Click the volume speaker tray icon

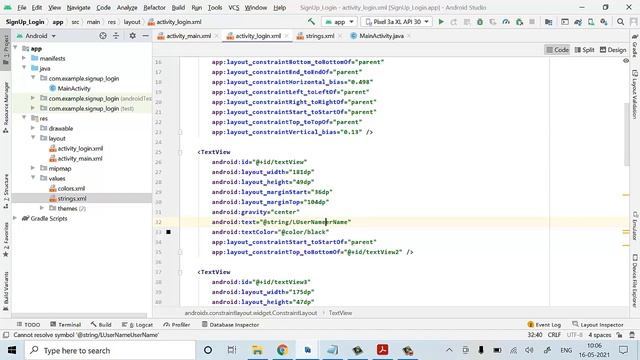click(x=530, y=350)
